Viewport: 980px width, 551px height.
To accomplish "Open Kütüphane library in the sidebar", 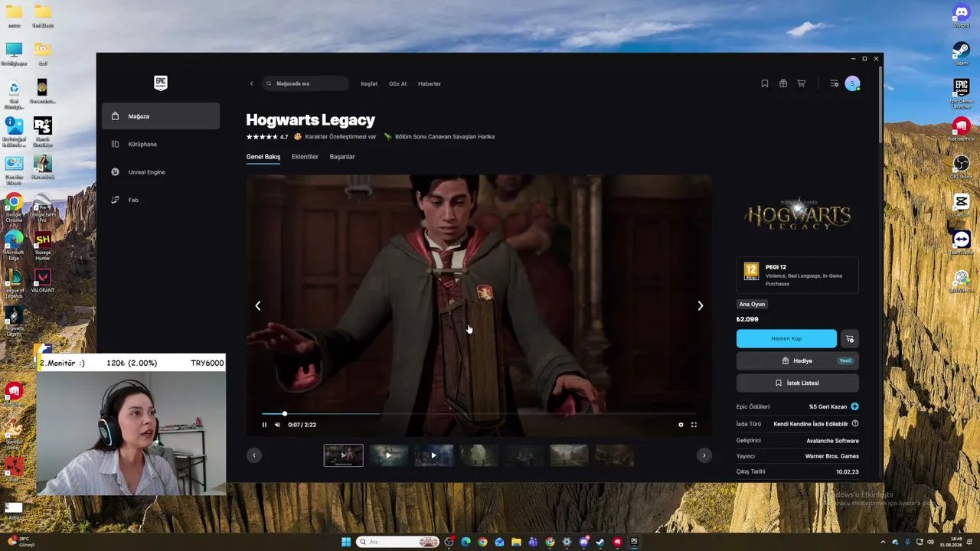I will (161, 144).
